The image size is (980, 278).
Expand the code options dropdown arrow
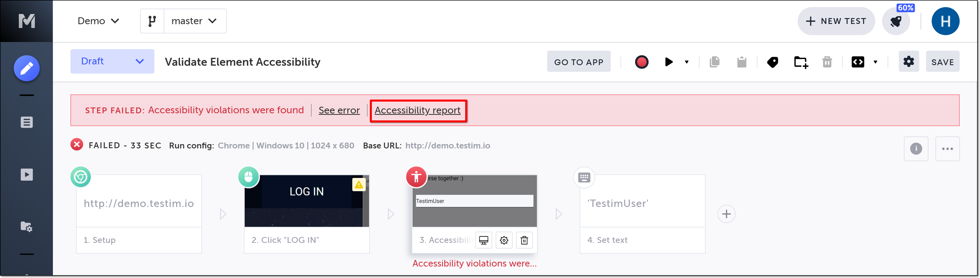(875, 62)
